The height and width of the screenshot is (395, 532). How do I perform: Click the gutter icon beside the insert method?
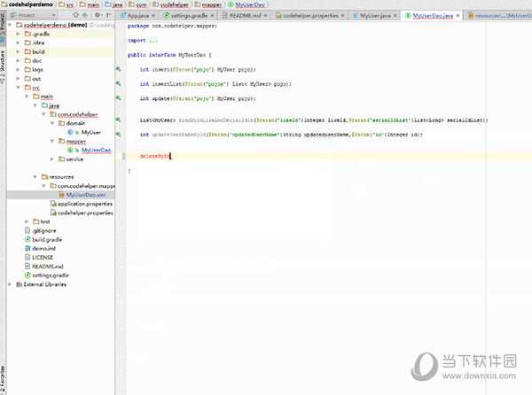coord(118,68)
